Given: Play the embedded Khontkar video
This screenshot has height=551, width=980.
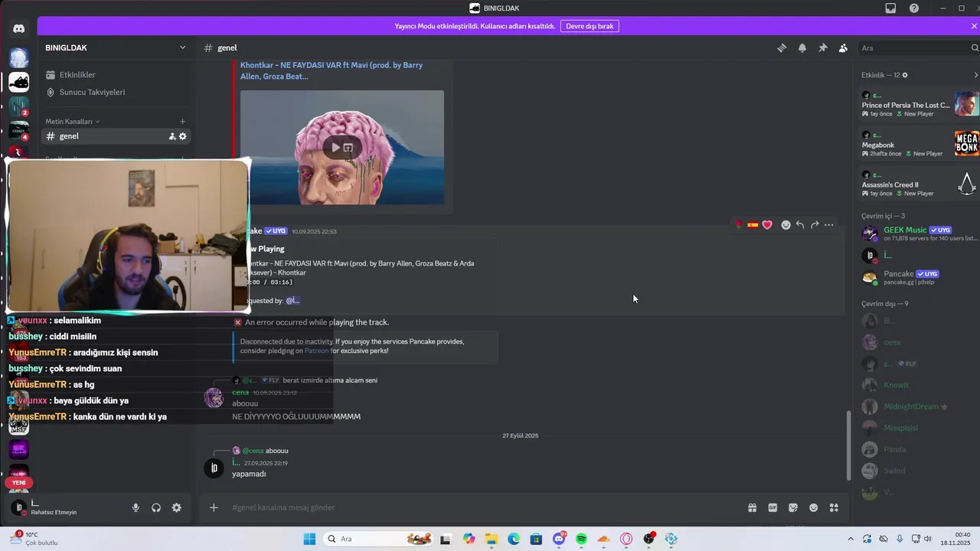Looking at the screenshot, I should (335, 148).
